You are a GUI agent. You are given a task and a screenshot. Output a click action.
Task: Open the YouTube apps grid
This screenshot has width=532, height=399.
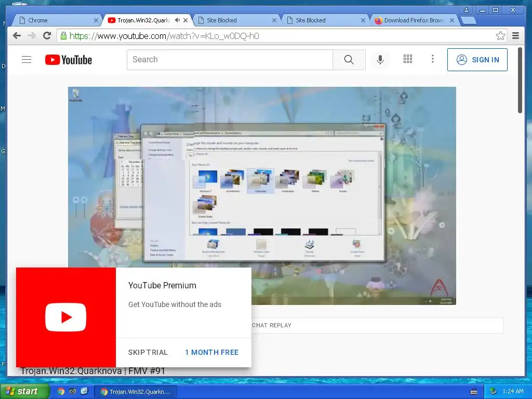[x=407, y=59]
